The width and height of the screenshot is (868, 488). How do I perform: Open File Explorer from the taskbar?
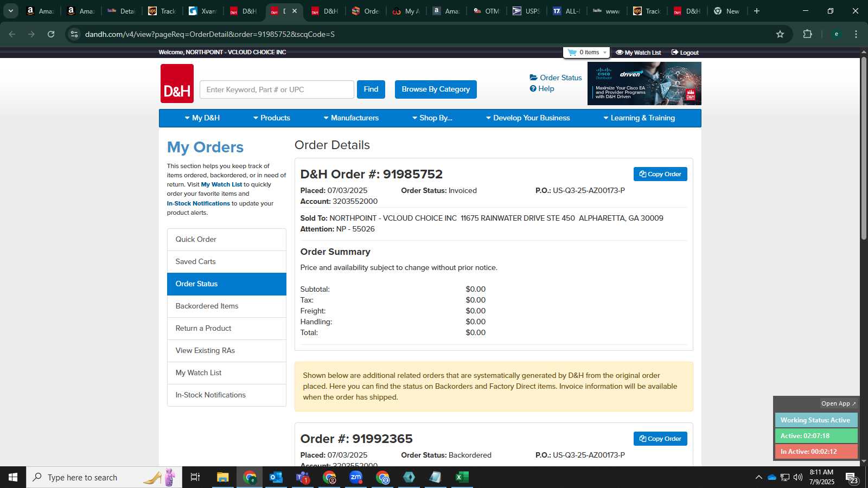[x=223, y=477]
